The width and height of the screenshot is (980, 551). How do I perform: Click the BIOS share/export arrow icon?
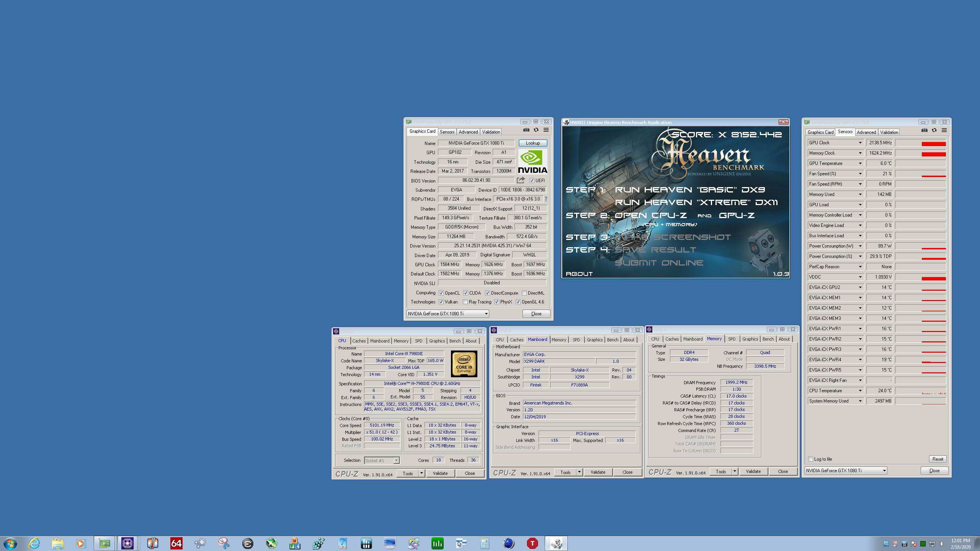[521, 180]
